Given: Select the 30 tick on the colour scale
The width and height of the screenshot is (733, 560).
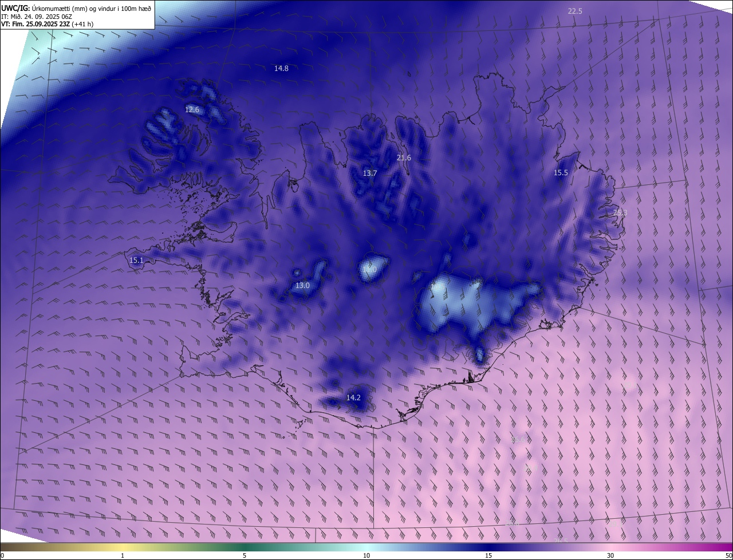Looking at the screenshot, I should pyautogui.click(x=610, y=555).
